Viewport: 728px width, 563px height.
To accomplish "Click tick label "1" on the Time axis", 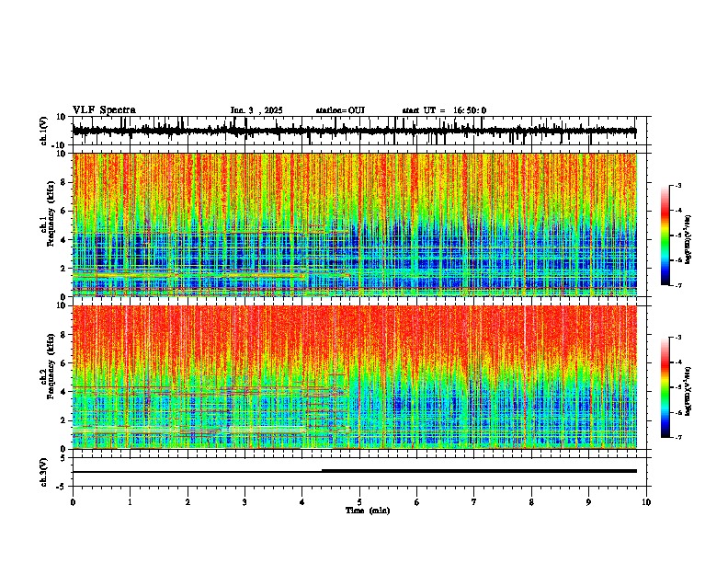I will 130,502.
